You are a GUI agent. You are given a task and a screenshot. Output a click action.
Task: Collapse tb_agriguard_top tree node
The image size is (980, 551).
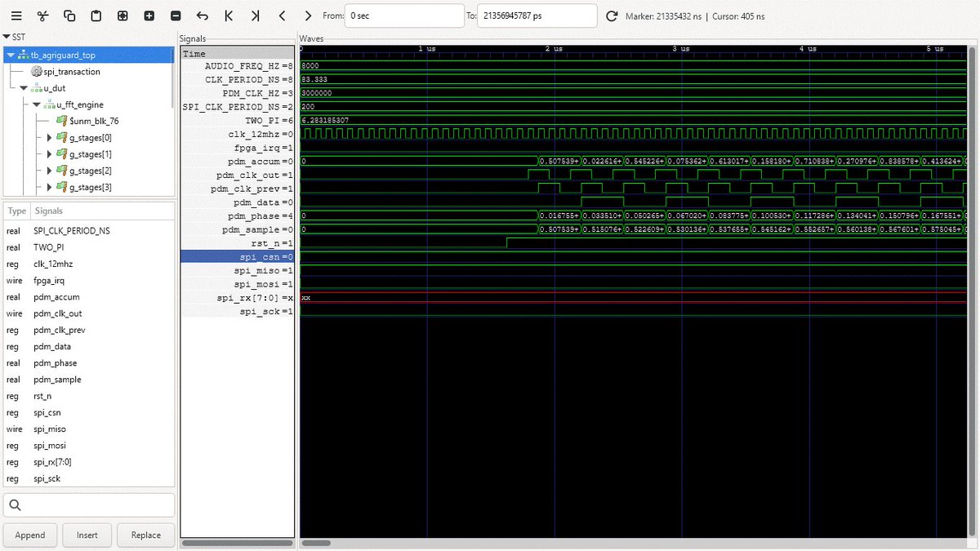pyautogui.click(x=11, y=56)
